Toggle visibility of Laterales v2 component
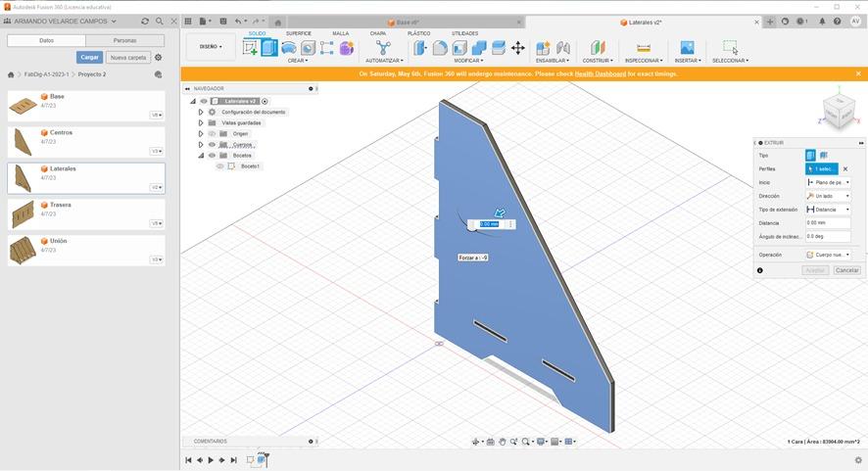The width and height of the screenshot is (868, 471). coord(204,101)
